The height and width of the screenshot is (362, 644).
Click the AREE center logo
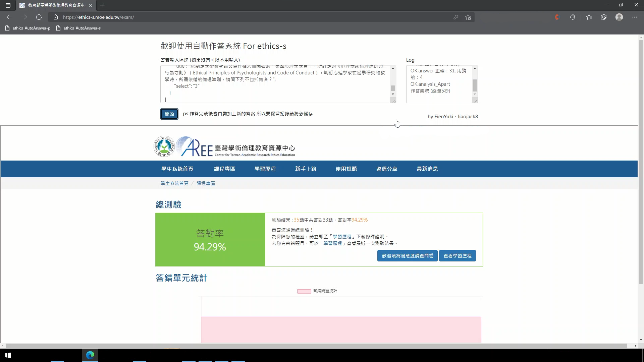click(225, 146)
